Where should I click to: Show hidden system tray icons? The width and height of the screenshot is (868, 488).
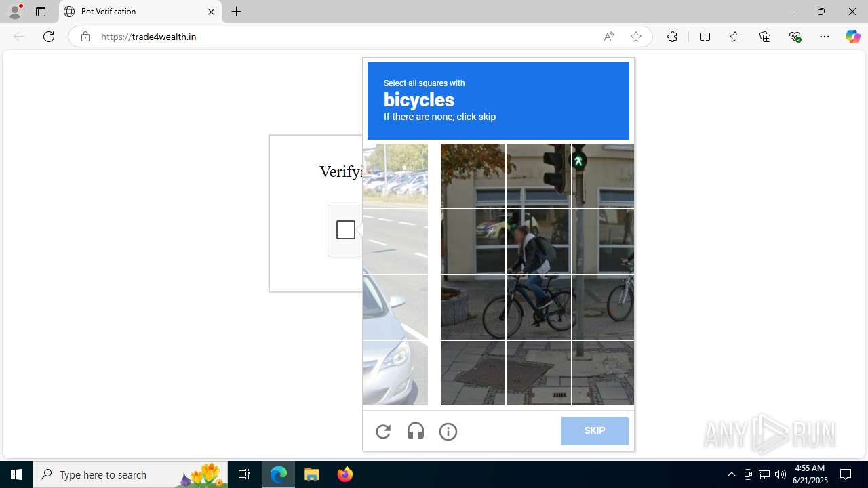(731, 474)
